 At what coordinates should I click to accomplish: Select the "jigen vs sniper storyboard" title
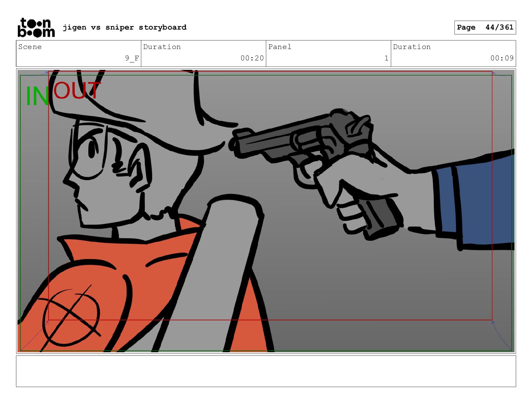click(125, 27)
